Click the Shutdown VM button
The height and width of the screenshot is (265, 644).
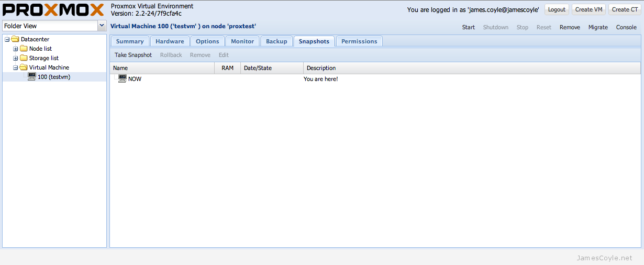(495, 27)
